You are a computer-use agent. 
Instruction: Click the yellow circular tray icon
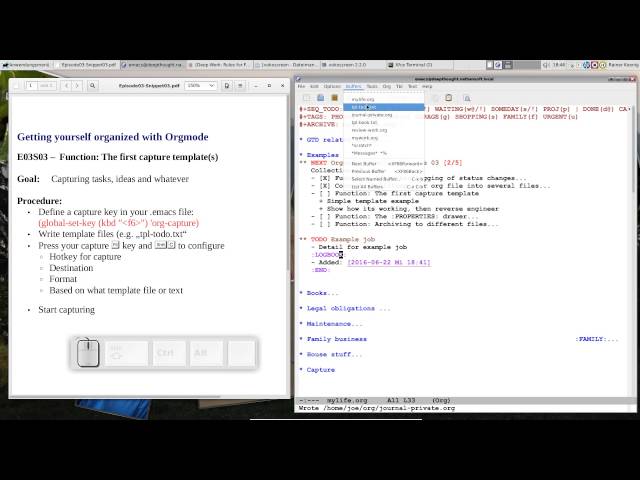[602, 65]
